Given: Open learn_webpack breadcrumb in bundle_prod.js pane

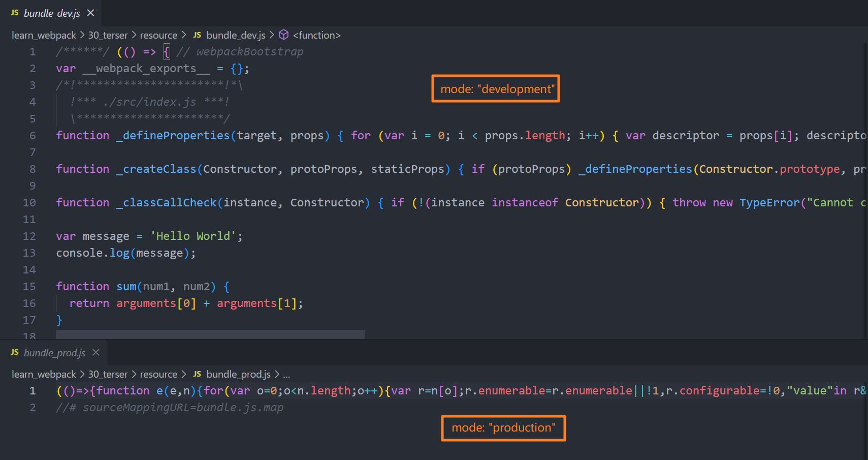Looking at the screenshot, I should pyautogui.click(x=44, y=374).
